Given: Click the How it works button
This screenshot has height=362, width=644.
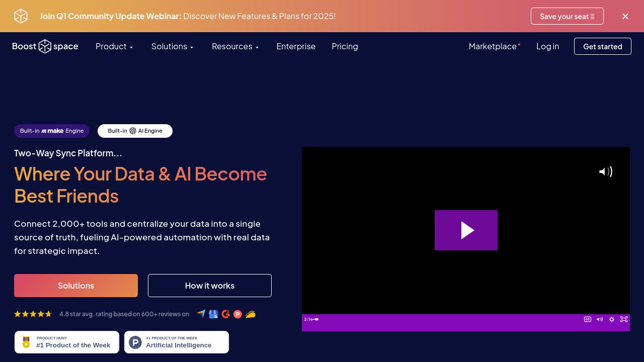Looking at the screenshot, I should pos(210,286).
